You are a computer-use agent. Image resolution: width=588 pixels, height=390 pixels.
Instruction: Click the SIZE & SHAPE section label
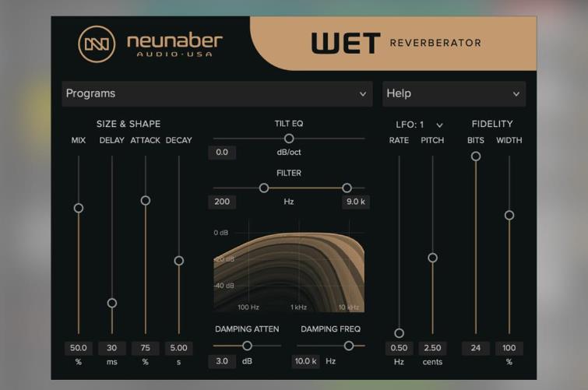pos(129,124)
